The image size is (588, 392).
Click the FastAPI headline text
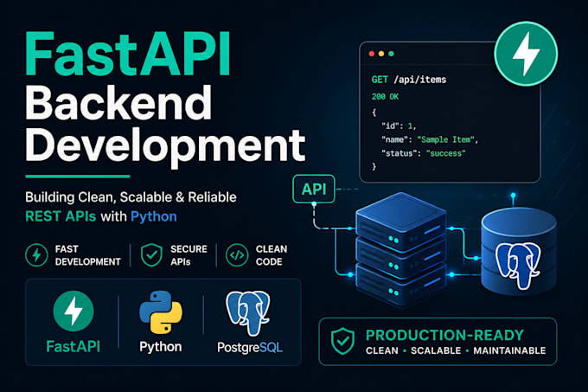point(127,55)
